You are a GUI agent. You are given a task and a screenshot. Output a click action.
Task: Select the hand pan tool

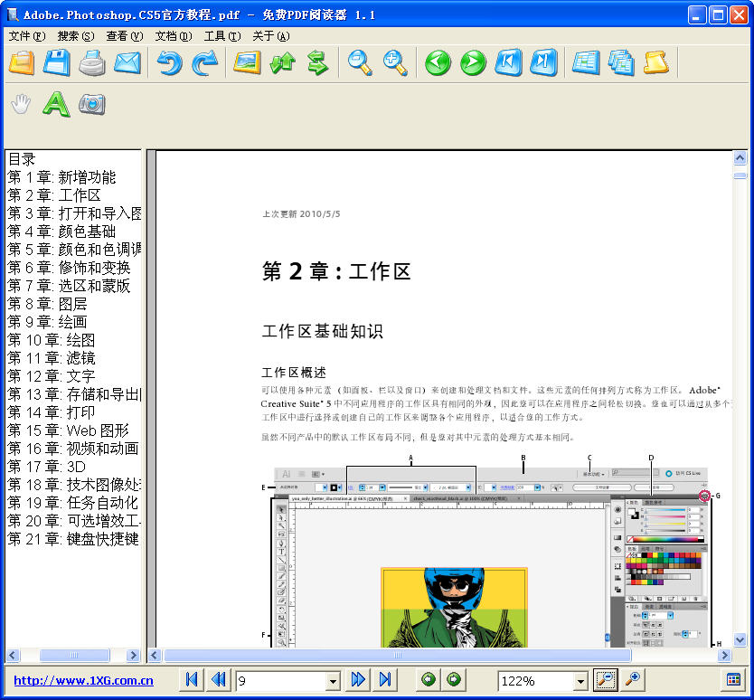click(x=21, y=104)
